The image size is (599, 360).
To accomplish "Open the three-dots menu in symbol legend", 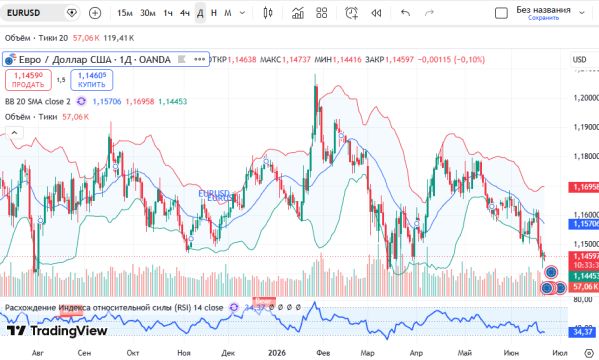I will [x=199, y=59].
